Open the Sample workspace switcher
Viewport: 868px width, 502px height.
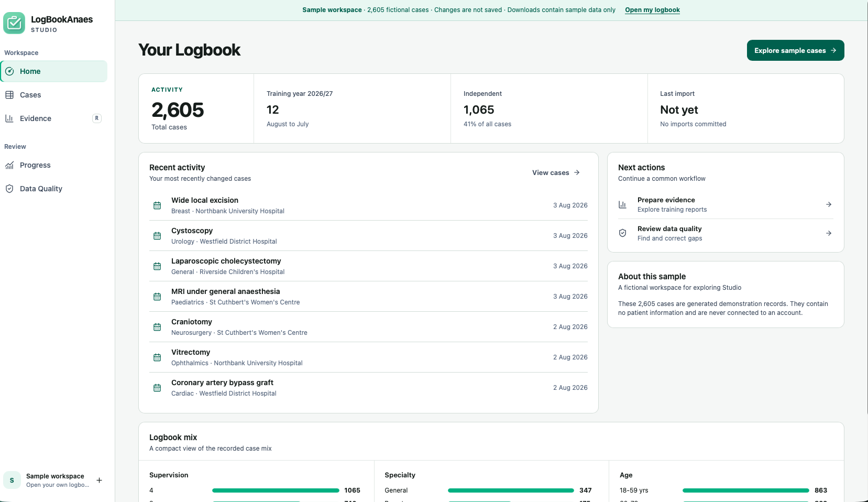pos(54,480)
